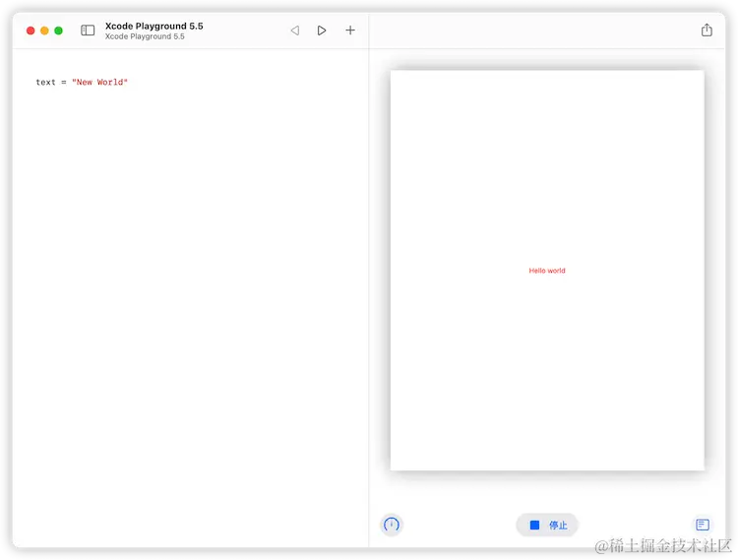Click the text = "New World" code line
This screenshot has width=738, height=560.
point(82,82)
